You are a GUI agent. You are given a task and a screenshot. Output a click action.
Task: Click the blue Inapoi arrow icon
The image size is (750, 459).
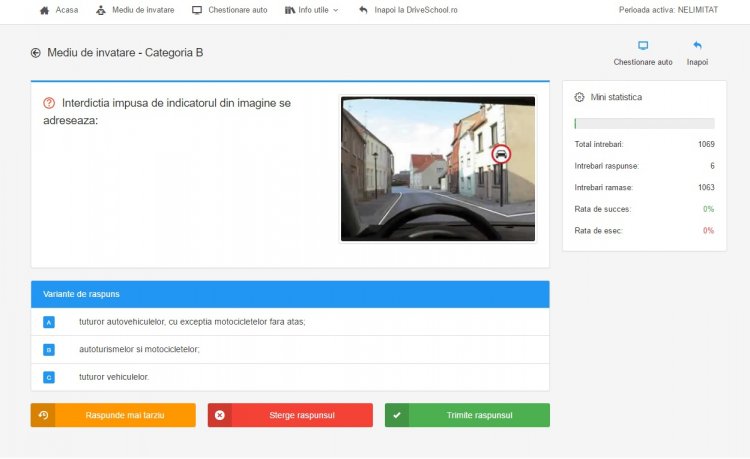tap(697, 45)
